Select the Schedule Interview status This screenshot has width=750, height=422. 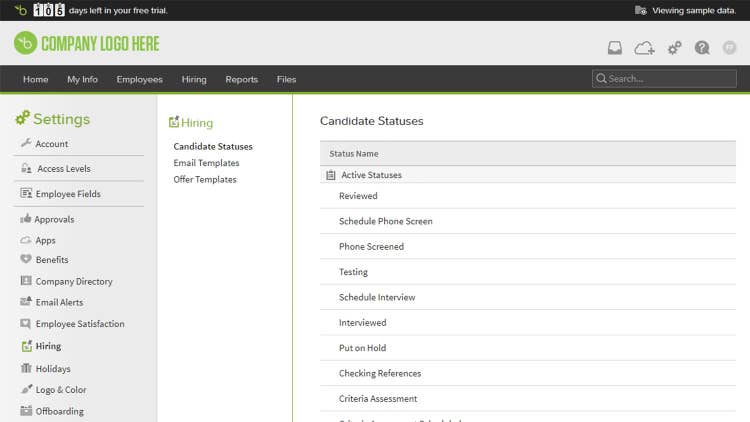[528, 297]
